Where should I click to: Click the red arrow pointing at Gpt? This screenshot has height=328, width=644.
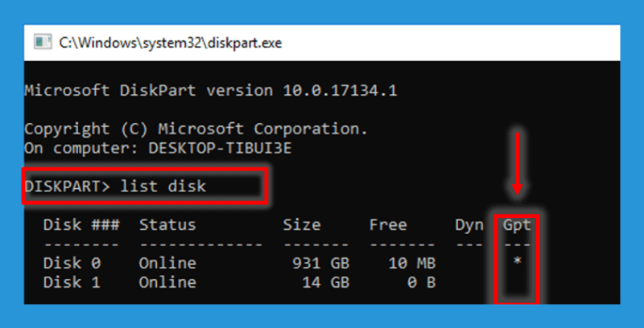[517, 163]
